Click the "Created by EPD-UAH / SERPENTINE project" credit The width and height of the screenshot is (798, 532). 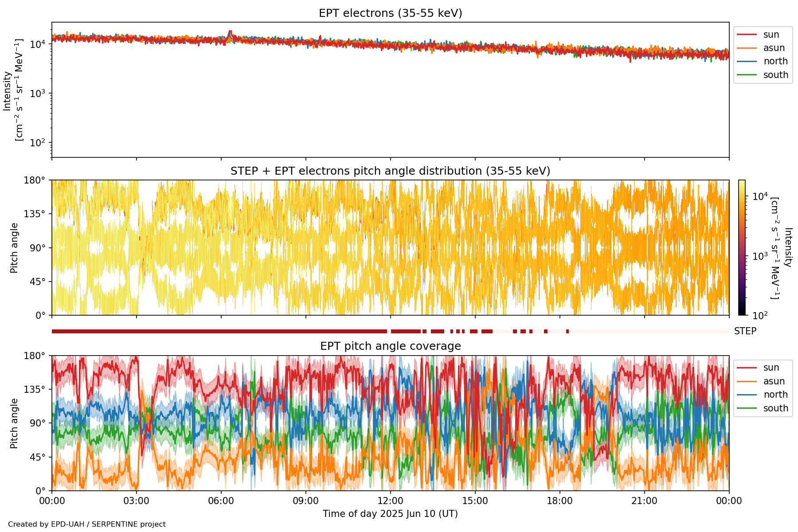click(87, 524)
